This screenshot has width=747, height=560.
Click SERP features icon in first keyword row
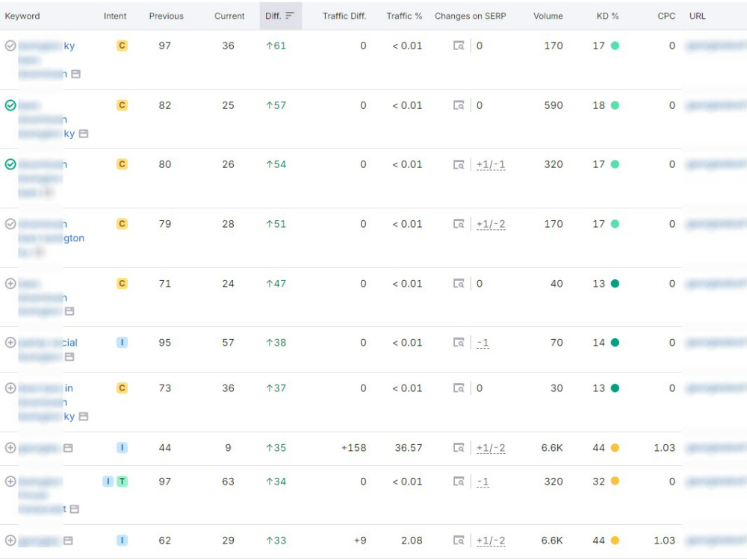pos(75,74)
